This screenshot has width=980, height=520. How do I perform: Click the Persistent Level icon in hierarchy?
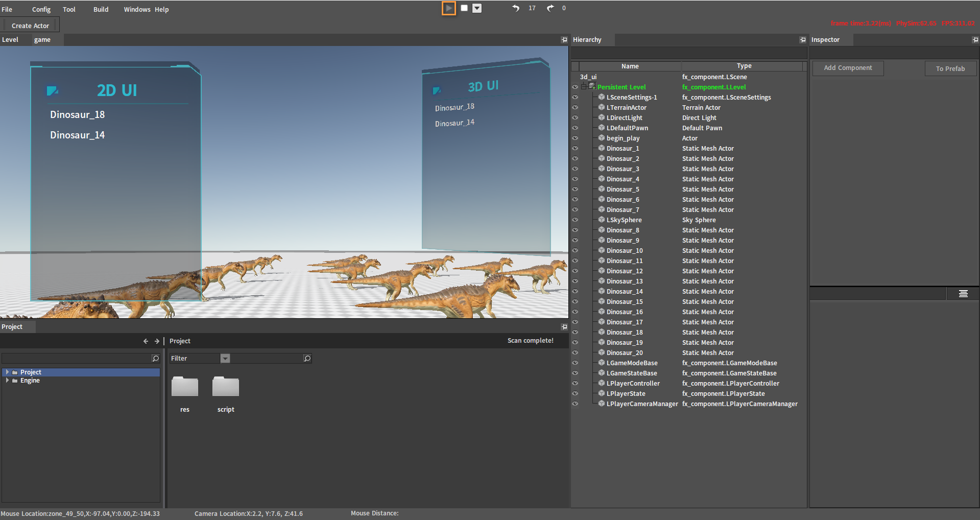pyautogui.click(x=592, y=86)
